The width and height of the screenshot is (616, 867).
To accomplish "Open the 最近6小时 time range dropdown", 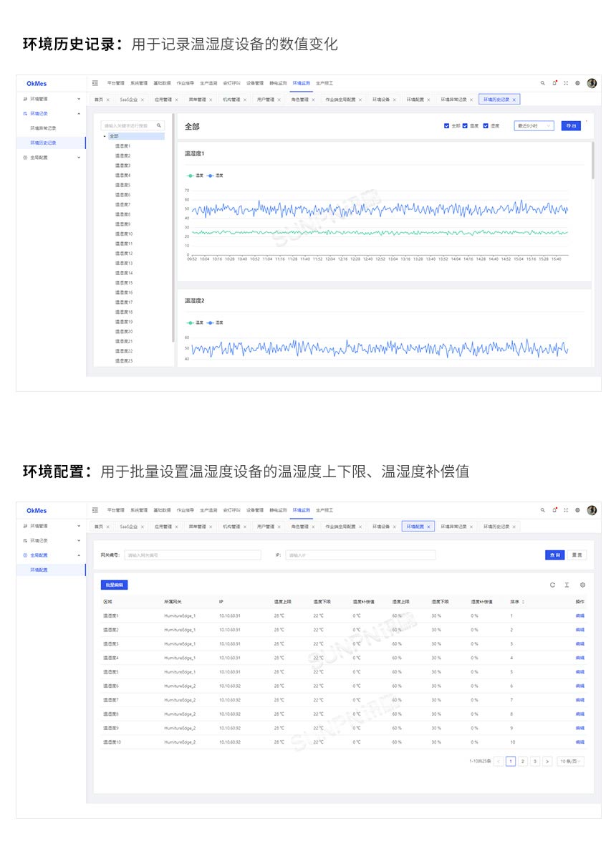I will tap(533, 125).
